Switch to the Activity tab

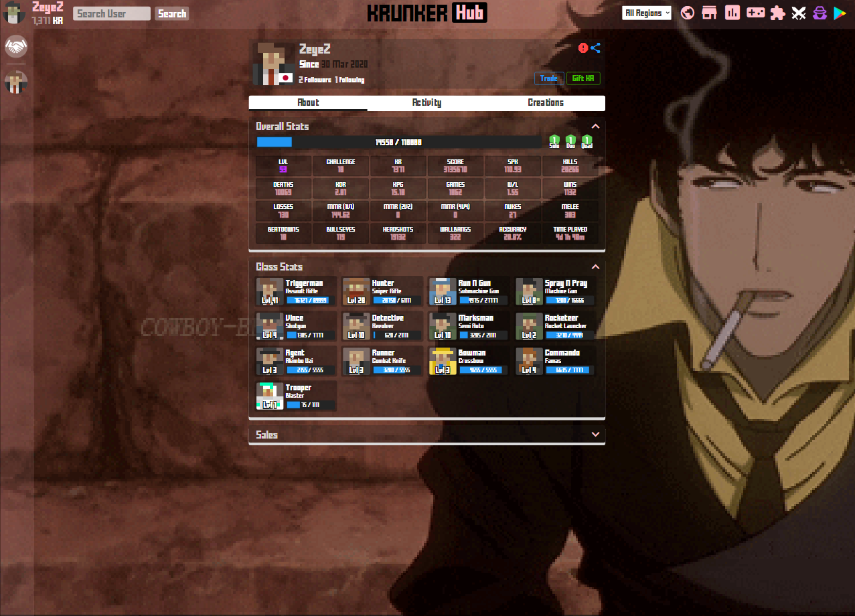point(426,102)
